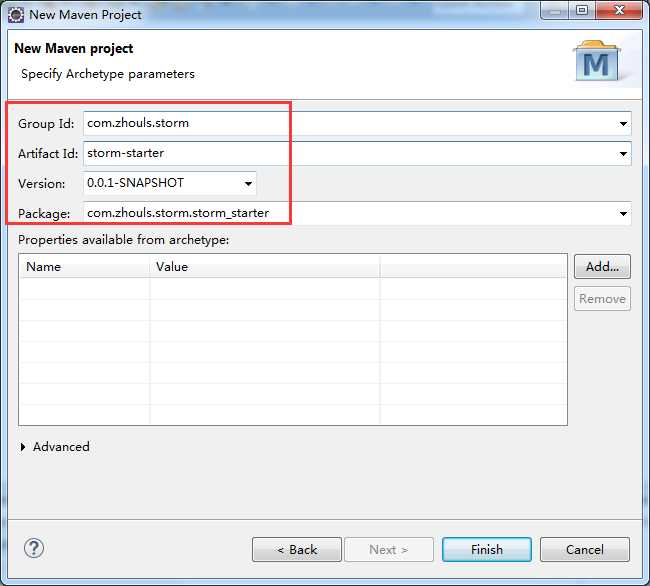Image resolution: width=650 pixels, height=586 pixels.
Task: Click the Name column header
Action: pos(84,266)
